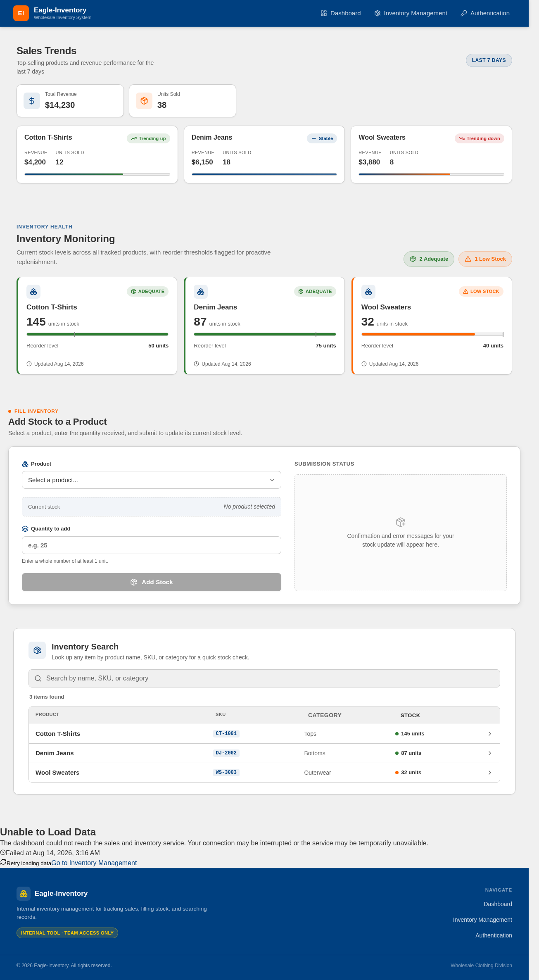Image resolution: width=539 pixels, height=980 pixels.
Task: Click the STOCK column header
Action: click(x=410, y=715)
